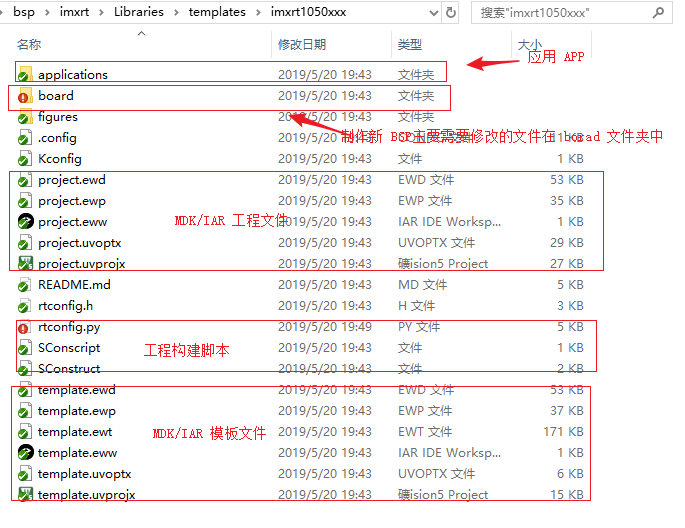Click the refresh button beside address bar
The width and height of the screenshot is (685, 528).
451,12
